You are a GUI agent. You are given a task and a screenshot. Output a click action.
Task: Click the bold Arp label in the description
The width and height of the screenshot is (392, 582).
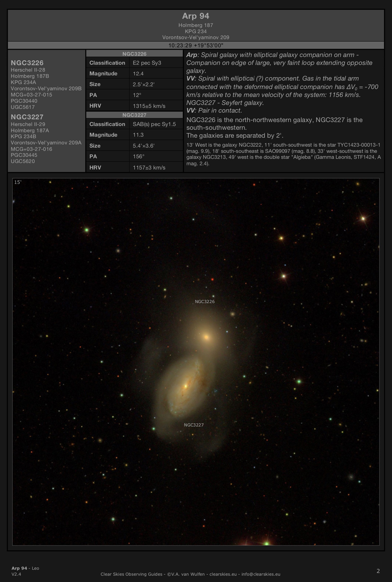coord(192,55)
